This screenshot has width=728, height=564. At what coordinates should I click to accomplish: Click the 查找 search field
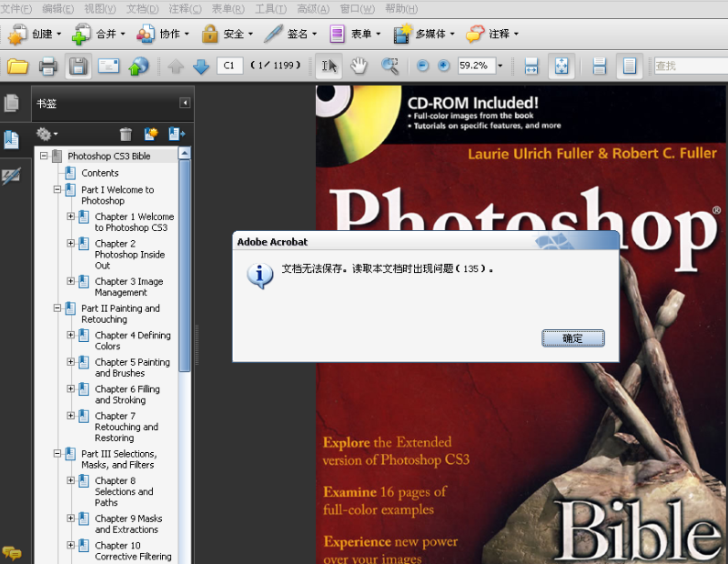[691, 65]
